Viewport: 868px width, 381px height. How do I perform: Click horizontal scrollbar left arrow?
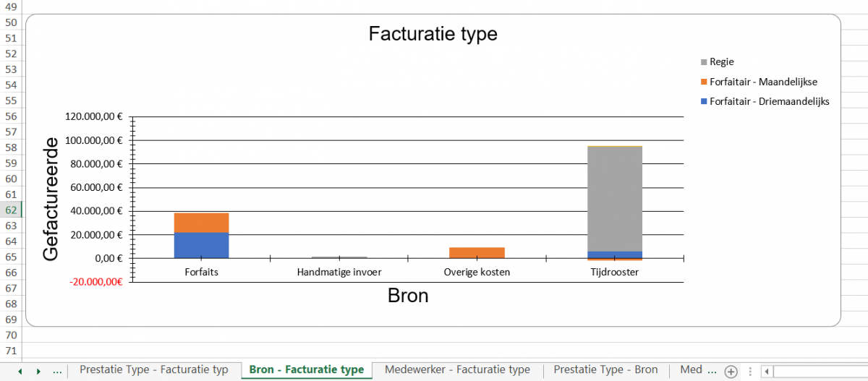click(767, 371)
